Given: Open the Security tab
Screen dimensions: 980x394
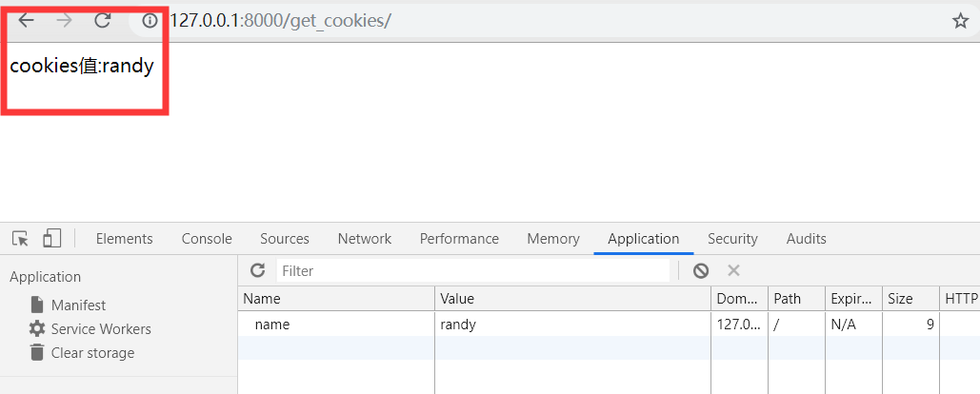Looking at the screenshot, I should tap(732, 239).
